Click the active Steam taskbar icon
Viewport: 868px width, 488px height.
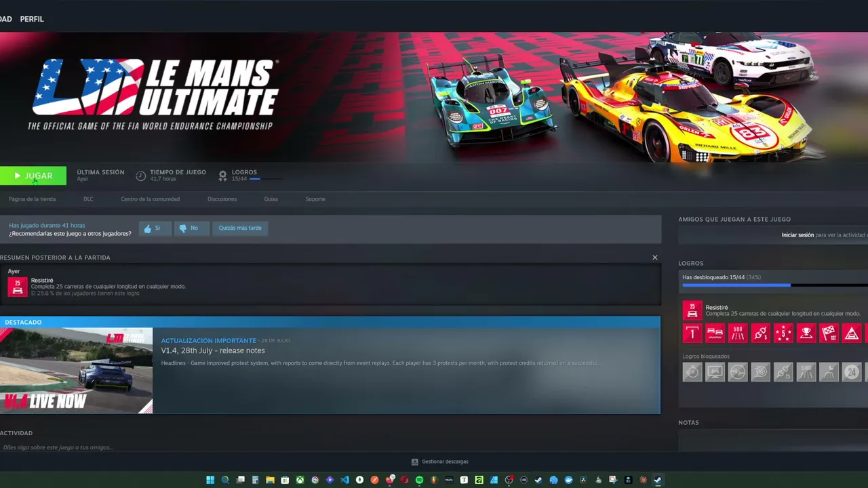(657, 480)
